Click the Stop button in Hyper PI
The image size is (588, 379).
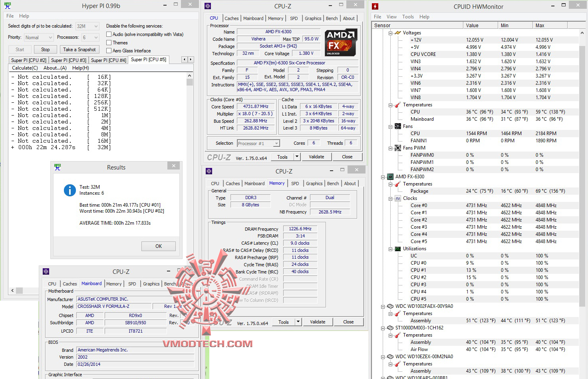46,50
